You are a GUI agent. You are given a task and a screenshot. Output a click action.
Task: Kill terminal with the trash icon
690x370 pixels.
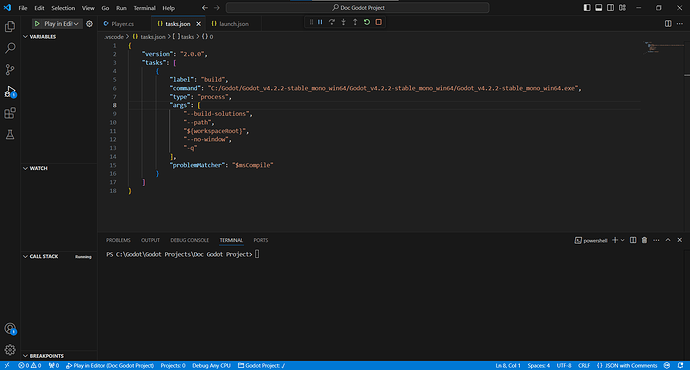[x=644, y=240]
